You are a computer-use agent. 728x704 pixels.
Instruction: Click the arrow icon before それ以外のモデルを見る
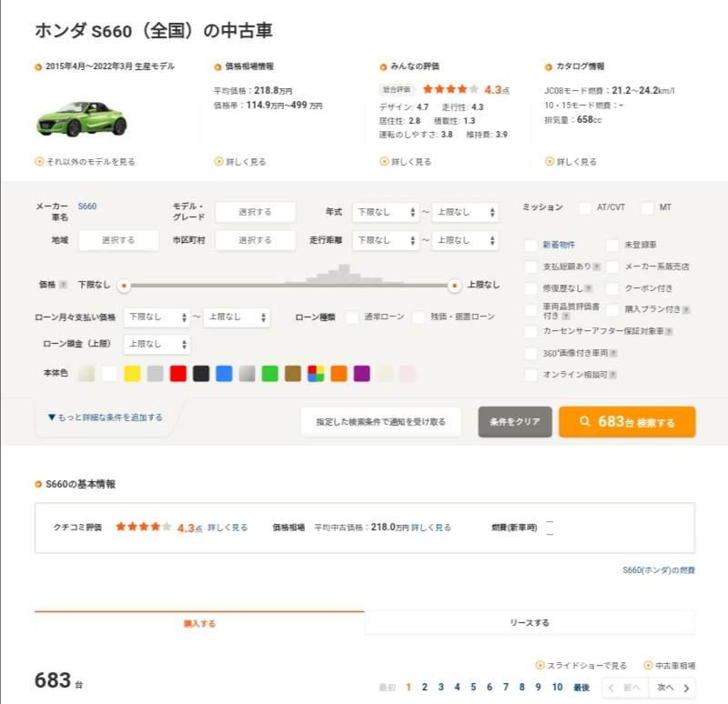pyautogui.click(x=39, y=162)
